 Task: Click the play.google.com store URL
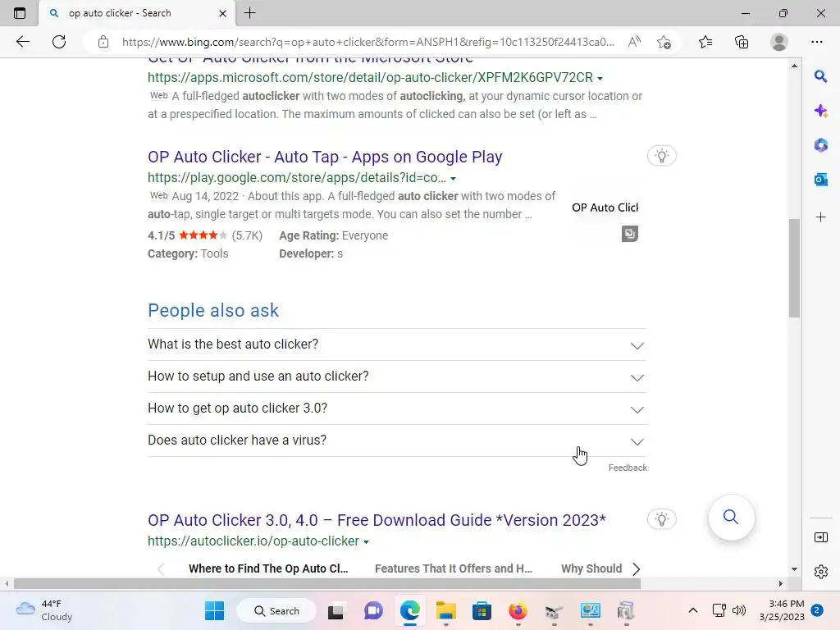pyautogui.click(x=297, y=178)
